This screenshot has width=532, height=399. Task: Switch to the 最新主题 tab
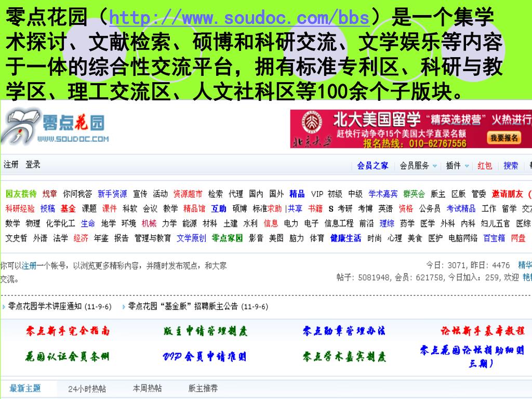(x=25, y=388)
